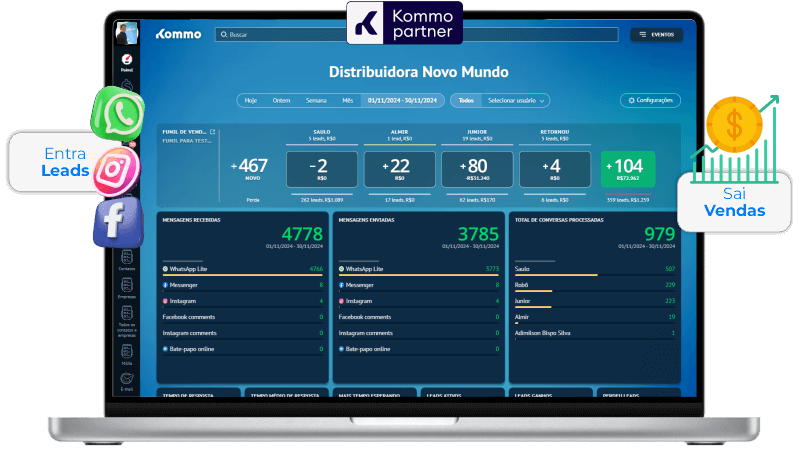
Task: Click Bate-papo online icon in Mensagens Enviadas
Action: (x=341, y=349)
